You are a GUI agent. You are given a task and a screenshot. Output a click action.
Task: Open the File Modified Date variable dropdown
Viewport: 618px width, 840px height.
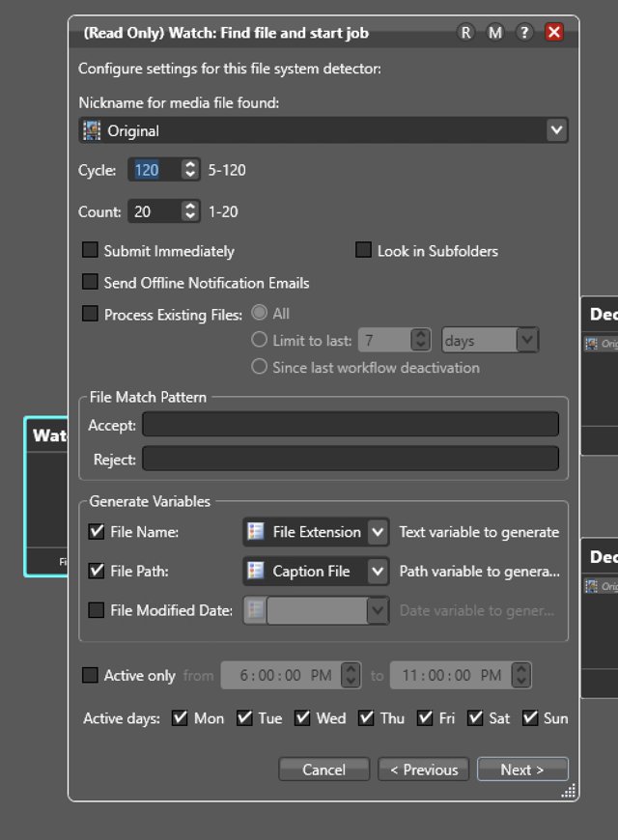tap(378, 610)
